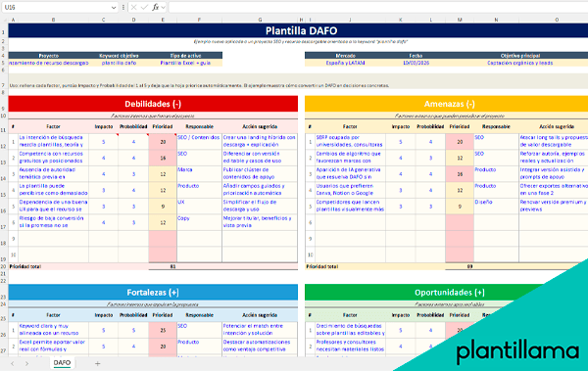Select Debilidades 'UX' responsable cell
Viewport: 588px width, 371px height.
199,207
